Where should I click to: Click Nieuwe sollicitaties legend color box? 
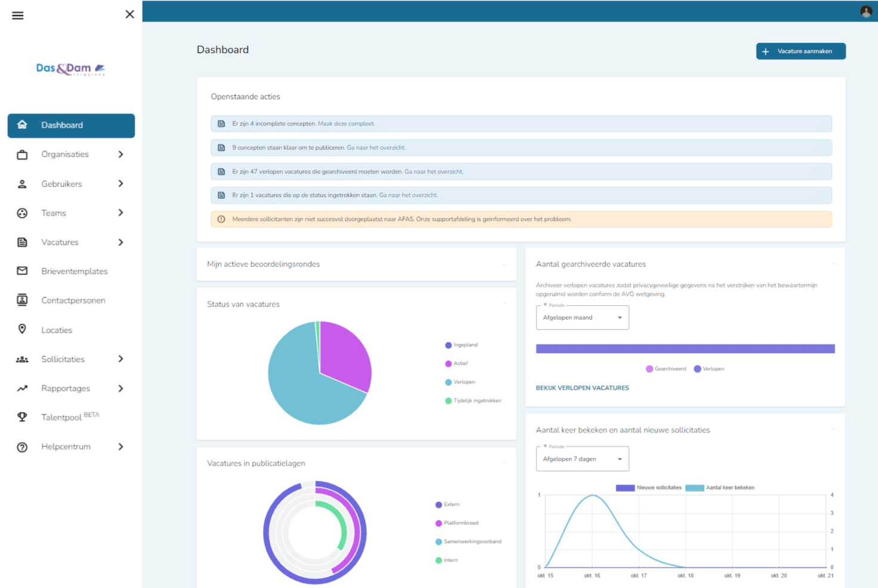(625, 488)
